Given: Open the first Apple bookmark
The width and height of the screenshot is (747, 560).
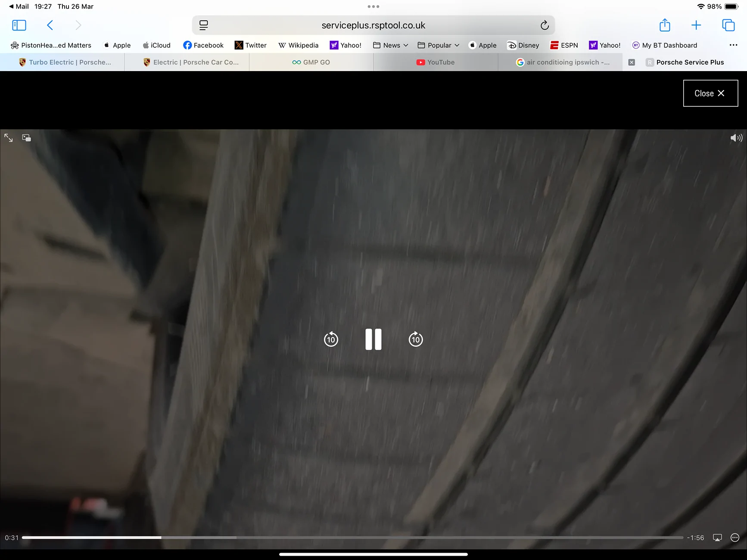Looking at the screenshot, I should (117, 45).
